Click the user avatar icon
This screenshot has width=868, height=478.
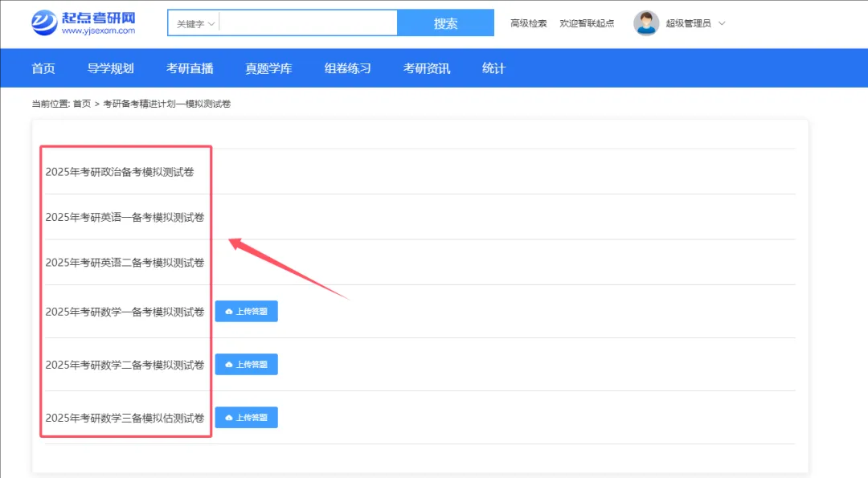point(646,23)
